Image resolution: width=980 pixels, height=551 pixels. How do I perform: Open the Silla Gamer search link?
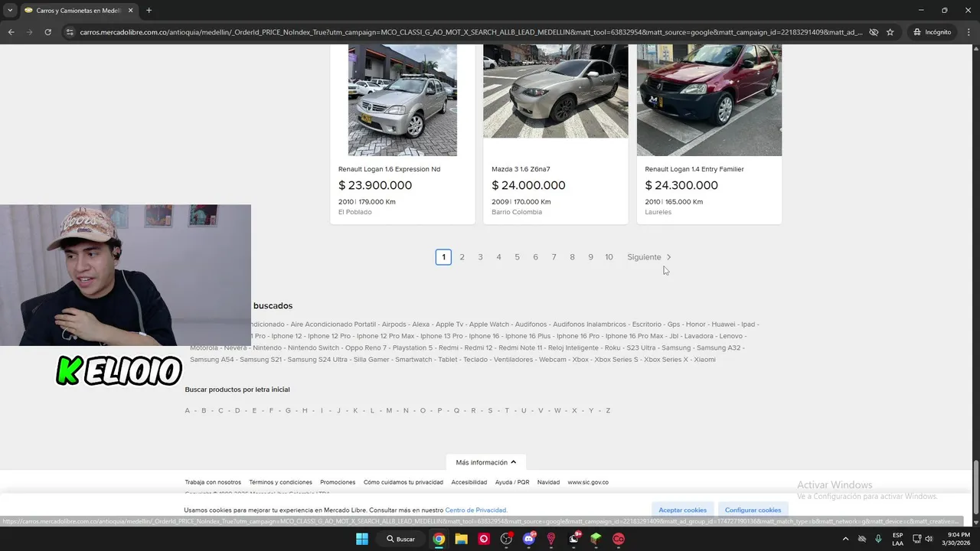pyautogui.click(x=371, y=360)
